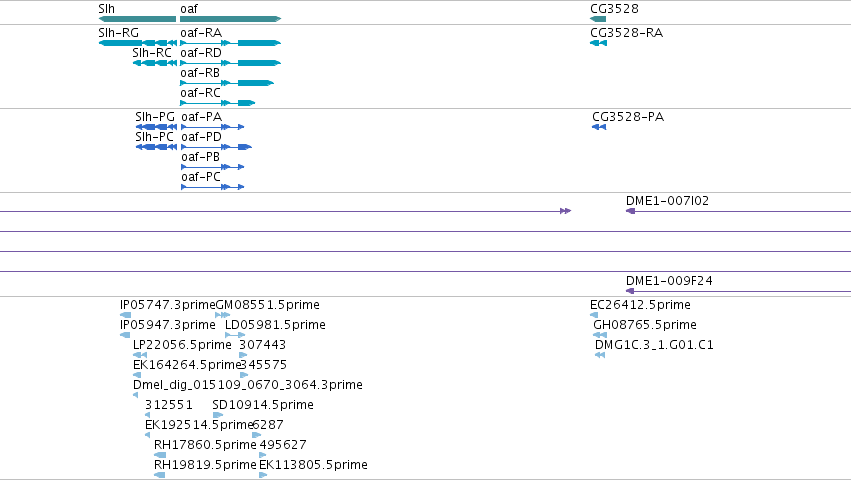Click the 495627 feature
851x480 pixels.
pos(263,456)
